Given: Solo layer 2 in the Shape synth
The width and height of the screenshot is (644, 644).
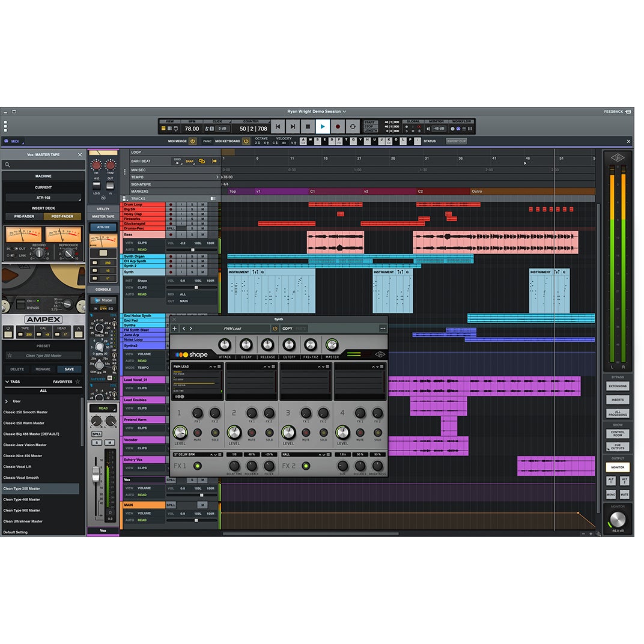Looking at the screenshot, I should pyautogui.click(x=269, y=433).
